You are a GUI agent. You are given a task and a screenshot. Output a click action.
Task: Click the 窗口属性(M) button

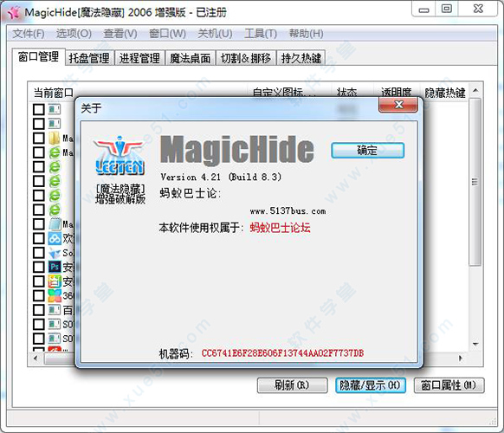449,385
